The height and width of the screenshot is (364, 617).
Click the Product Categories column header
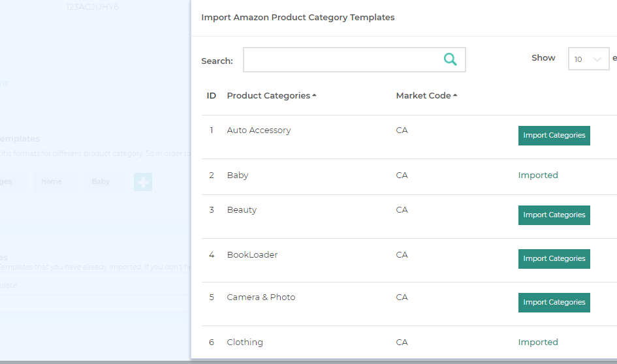268,95
